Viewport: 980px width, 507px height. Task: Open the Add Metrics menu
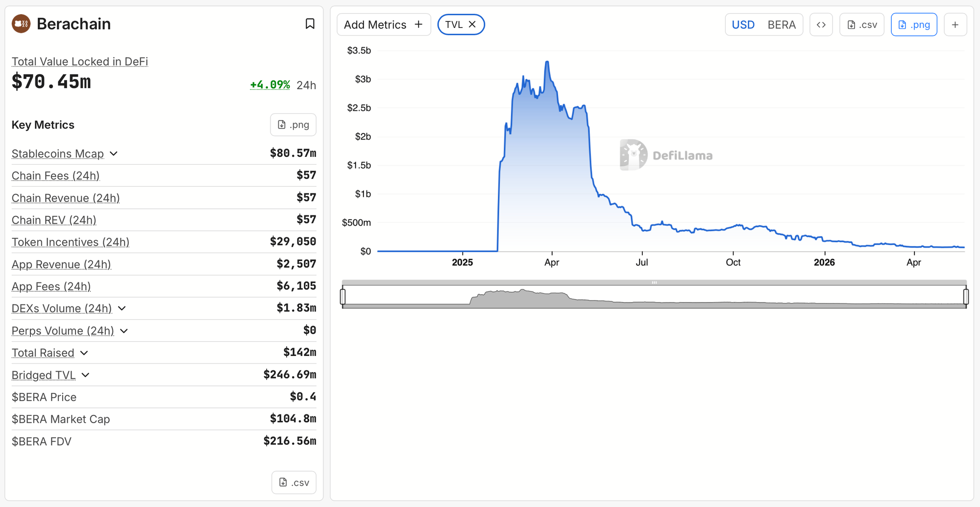(x=384, y=25)
